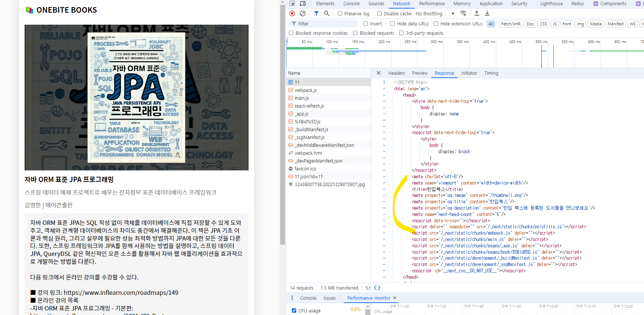The width and height of the screenshot is (644, 315).
Task: Filter requests by CSS type
Action: tap(544, 24)
